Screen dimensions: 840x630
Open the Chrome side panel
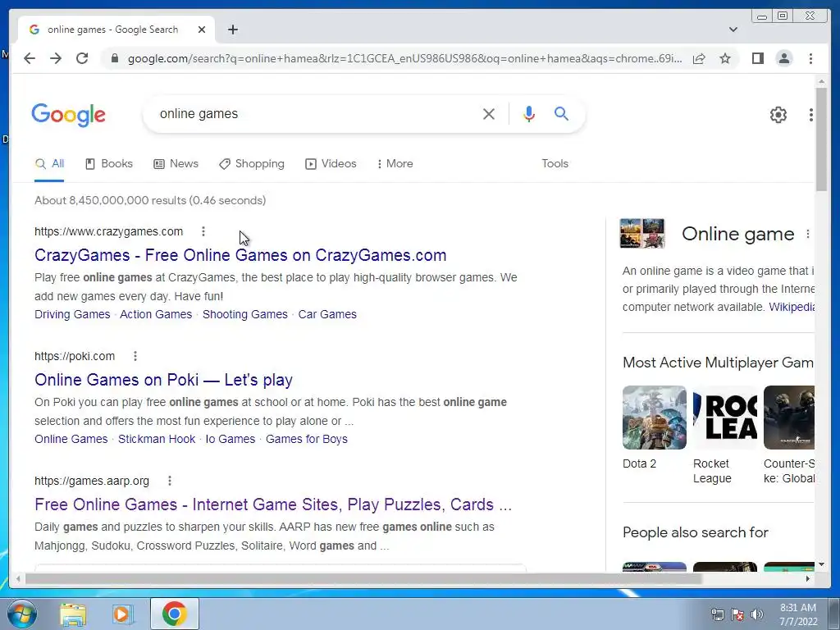(x=757, y=58)
